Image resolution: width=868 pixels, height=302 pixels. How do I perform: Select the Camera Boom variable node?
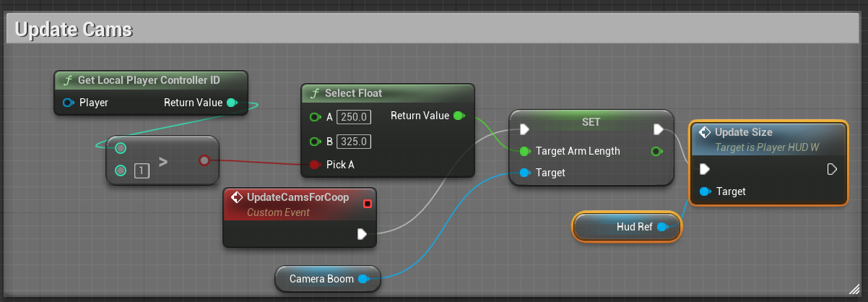click(328, 278)
